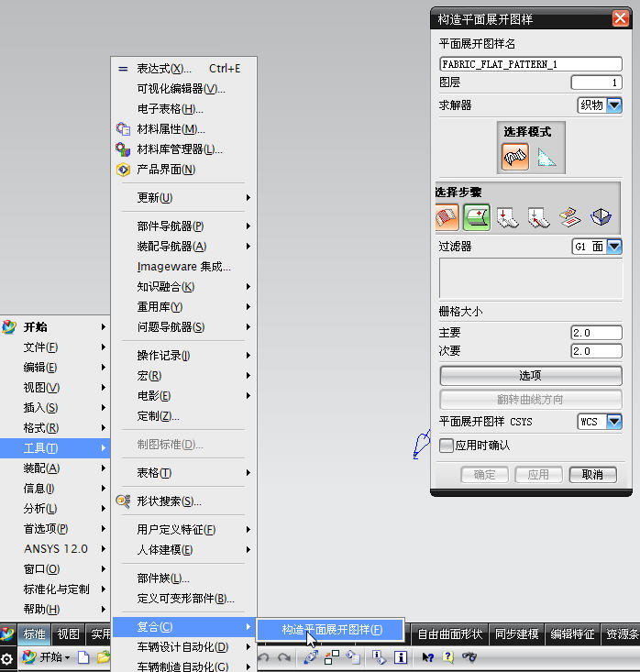640x672 pixels.
Task: Click the red fabric faces selection step
Action: [x=447, y=217]
